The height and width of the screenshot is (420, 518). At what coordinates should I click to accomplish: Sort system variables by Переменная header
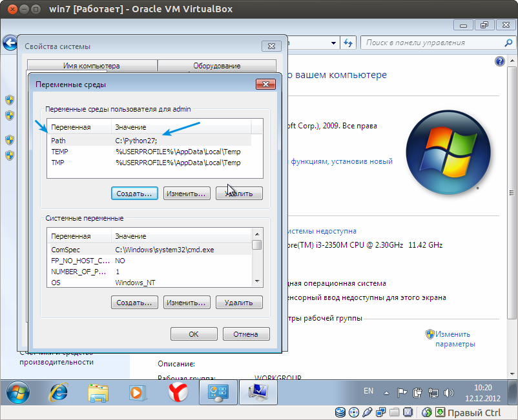(x=79, y=236)
